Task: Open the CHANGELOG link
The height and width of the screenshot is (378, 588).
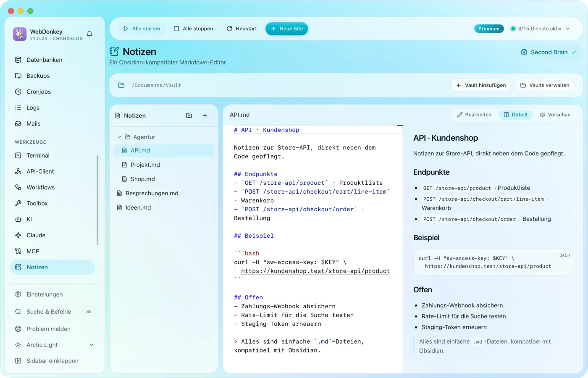Action: (68, 39)
